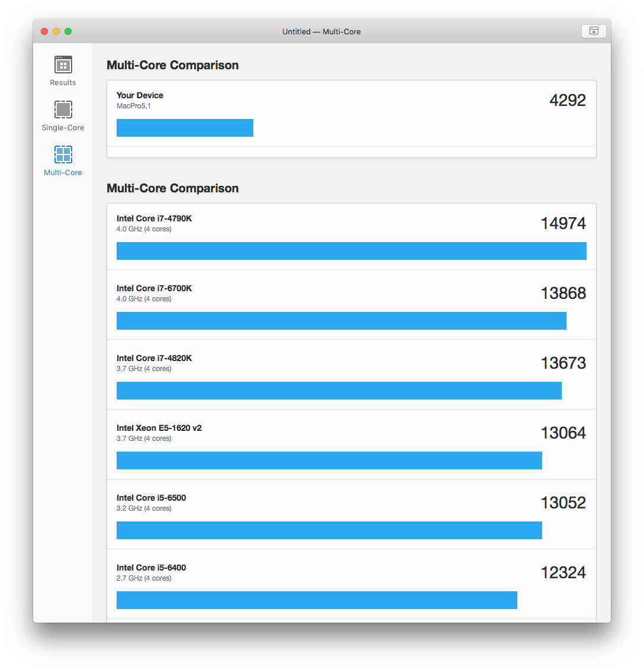Click the Your Device label

pos(140,95)
